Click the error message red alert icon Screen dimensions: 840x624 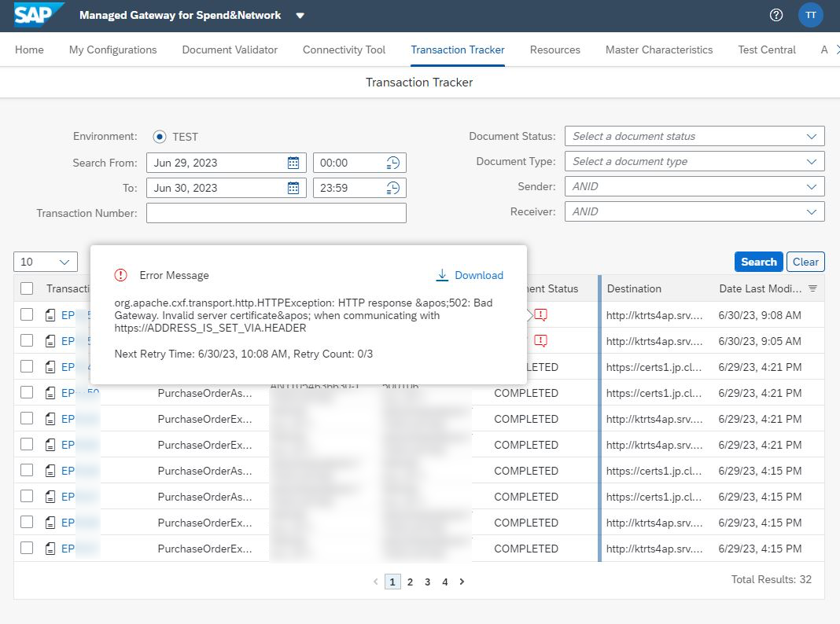pos(120,275)
